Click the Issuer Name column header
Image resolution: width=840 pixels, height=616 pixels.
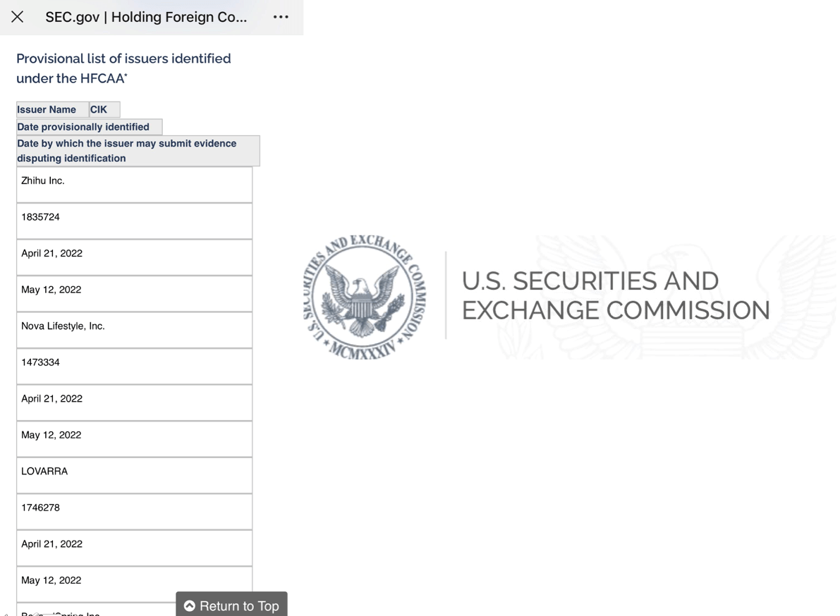click(47, 110)
